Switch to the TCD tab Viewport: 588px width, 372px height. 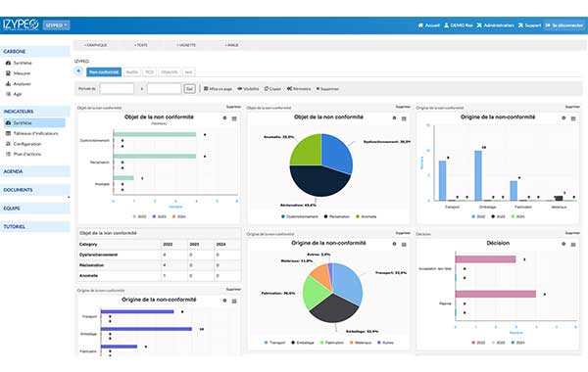tap(149, 71)
